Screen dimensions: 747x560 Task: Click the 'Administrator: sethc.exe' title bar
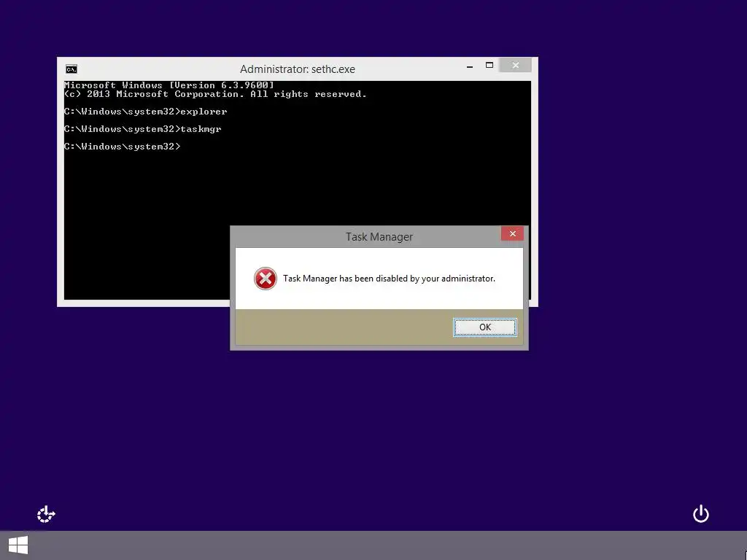point(298,69)
